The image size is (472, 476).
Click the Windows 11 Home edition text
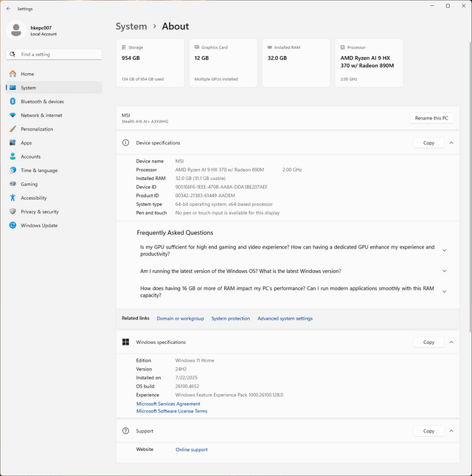point(195,360)
